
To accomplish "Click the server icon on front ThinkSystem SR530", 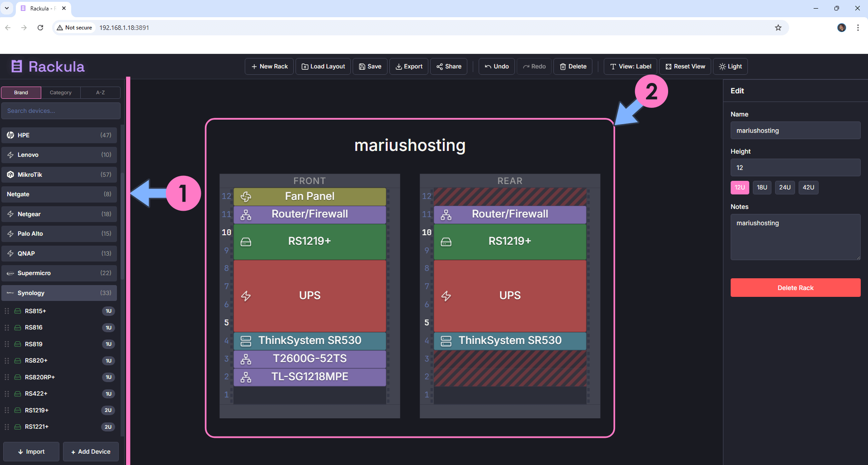I will pos(246,341).
